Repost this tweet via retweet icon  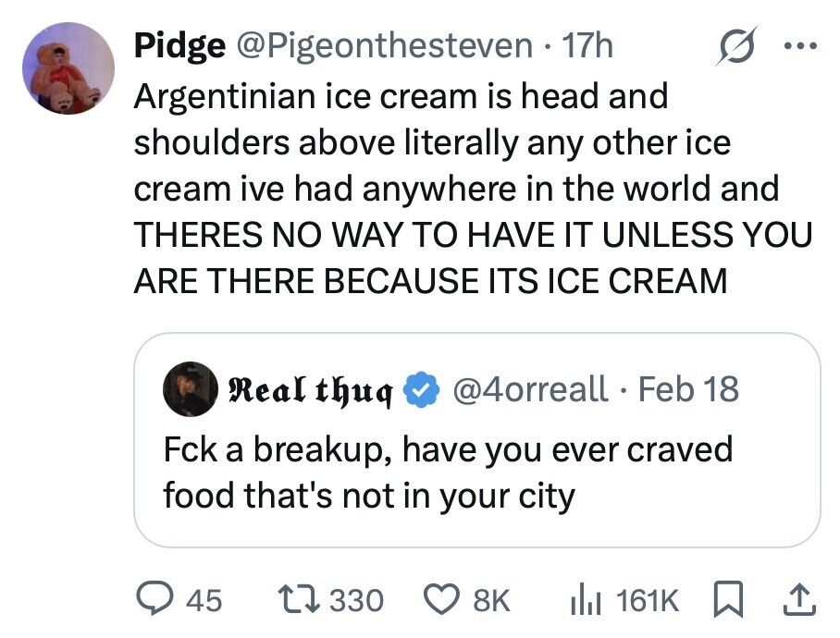pyautogui.click(x=299, y=600)
